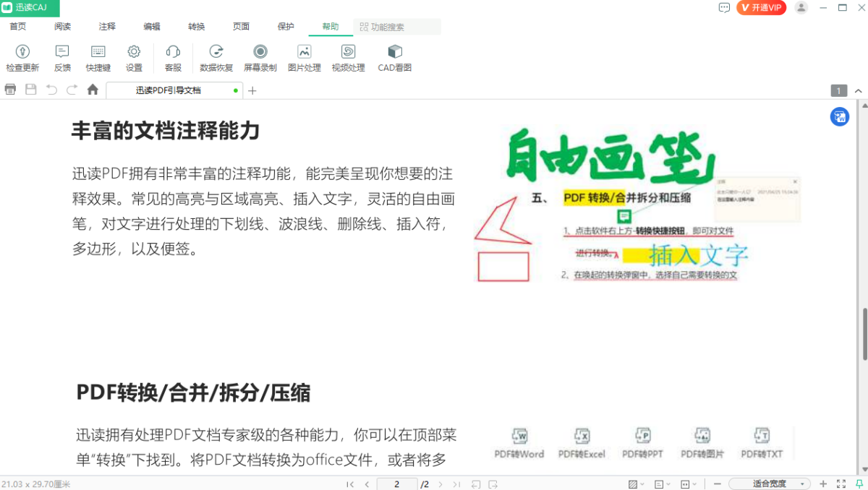Launch 屏幕录制 screen recording tool
The height and width of the screenshot is (490, 868).
[x=260, y=58]
